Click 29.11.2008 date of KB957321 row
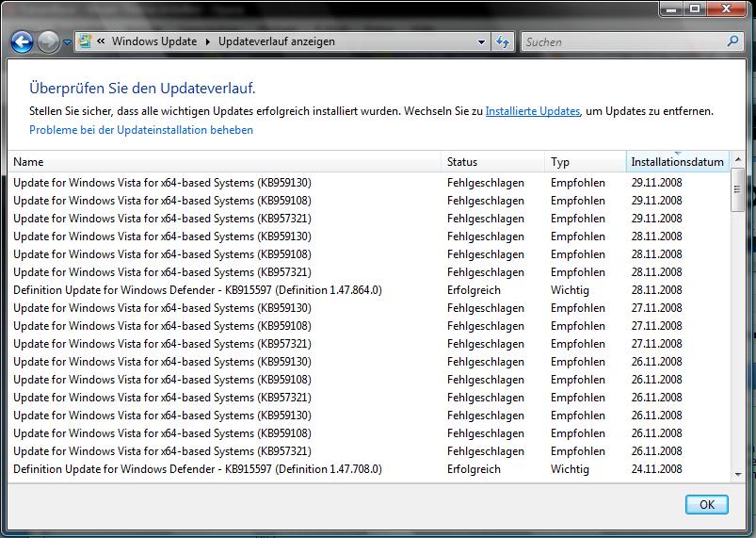Screen dimensions: 756x538 657,219
